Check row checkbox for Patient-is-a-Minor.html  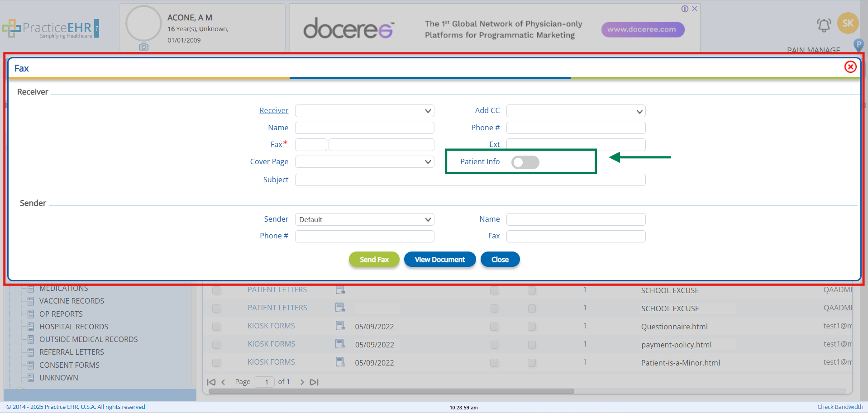216,363
